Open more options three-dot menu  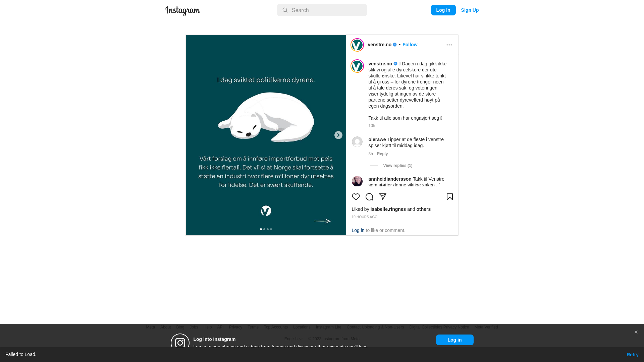[449, 45]
